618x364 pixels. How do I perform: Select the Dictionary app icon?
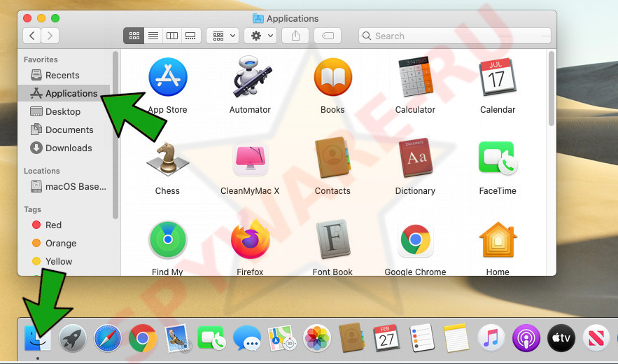(416, 158)
